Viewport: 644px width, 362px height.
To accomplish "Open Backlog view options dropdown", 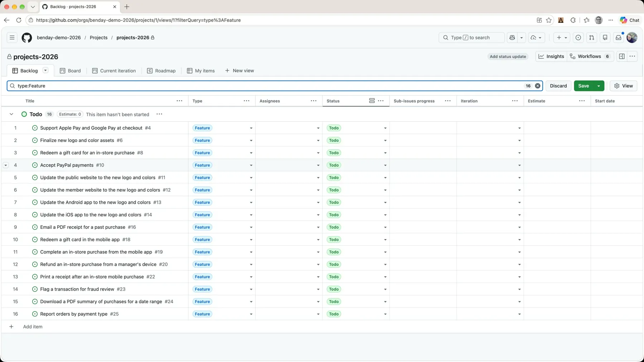I will click(45, 70).
